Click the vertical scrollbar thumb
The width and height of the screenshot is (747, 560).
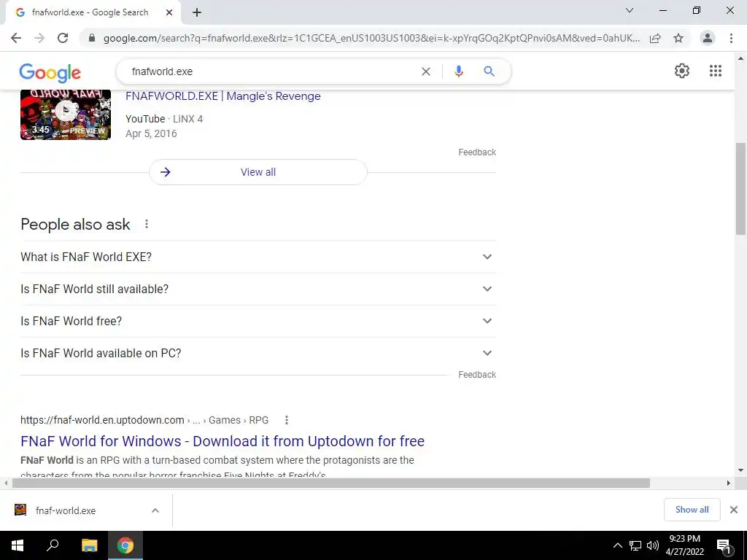point(740,189)
